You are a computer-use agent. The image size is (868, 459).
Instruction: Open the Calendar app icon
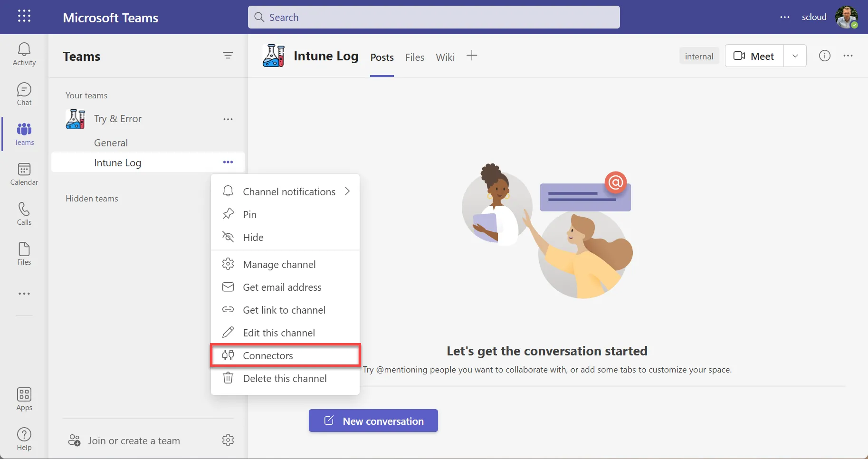pos(24,174)
